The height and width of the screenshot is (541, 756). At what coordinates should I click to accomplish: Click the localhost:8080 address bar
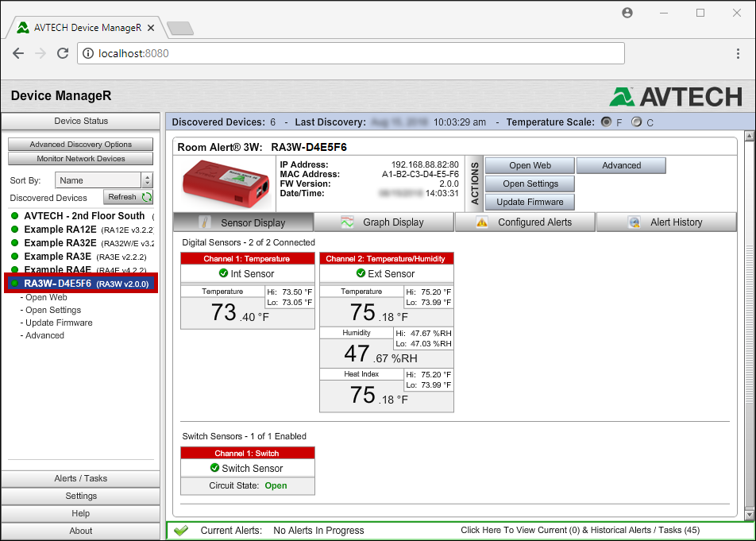point(349,53)
